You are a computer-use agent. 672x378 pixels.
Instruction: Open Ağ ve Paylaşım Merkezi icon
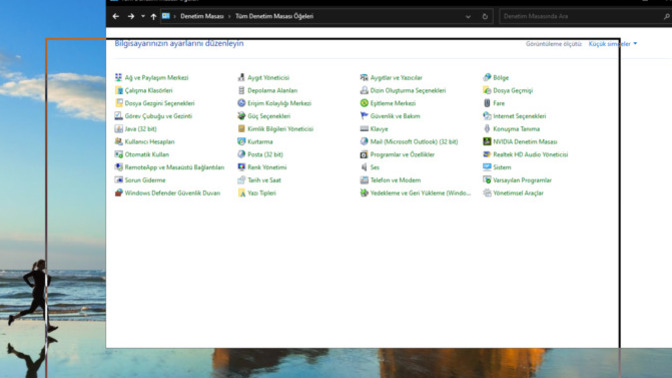(x=119, y=78)
